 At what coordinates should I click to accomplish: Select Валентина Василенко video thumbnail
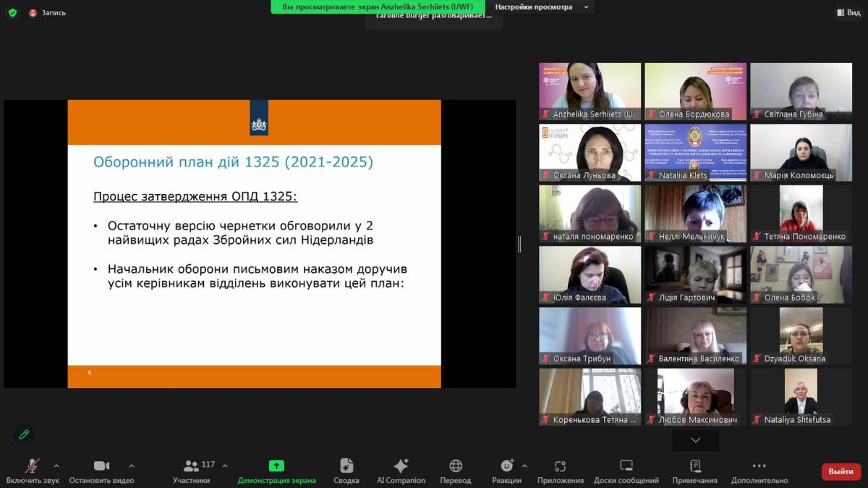(696, 336)
